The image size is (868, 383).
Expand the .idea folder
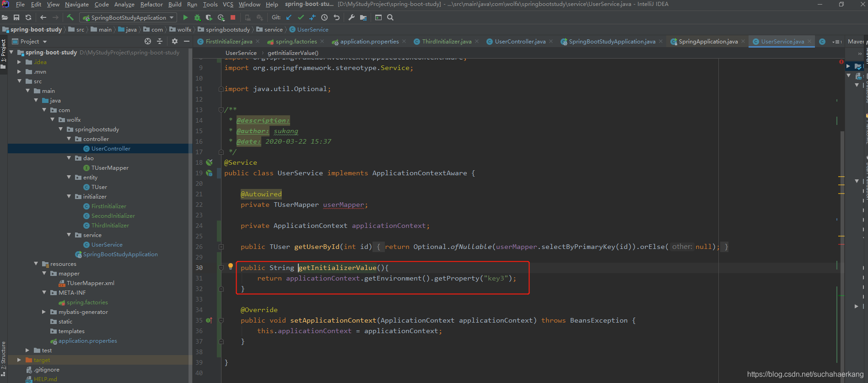click(19, 62)
